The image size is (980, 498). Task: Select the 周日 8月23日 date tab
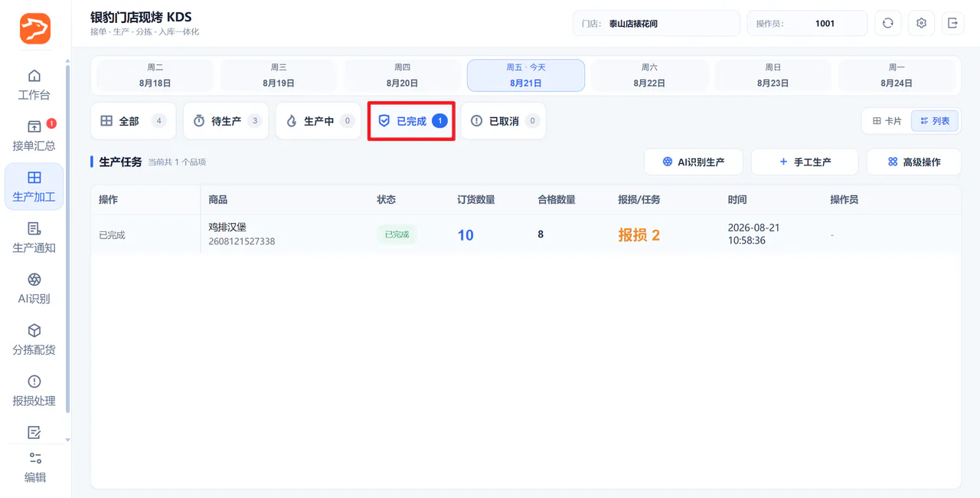(x=773, y=75)
